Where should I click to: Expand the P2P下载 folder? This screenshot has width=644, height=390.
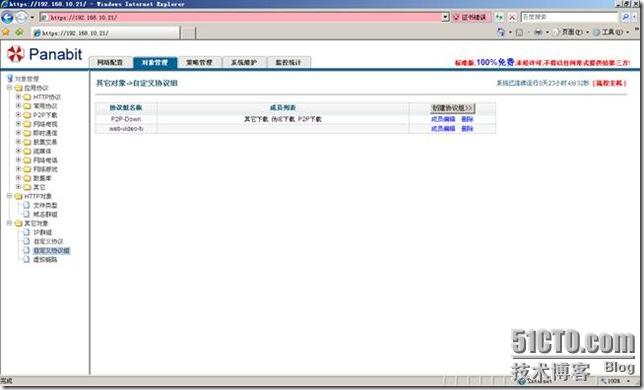tap(18, 115)
